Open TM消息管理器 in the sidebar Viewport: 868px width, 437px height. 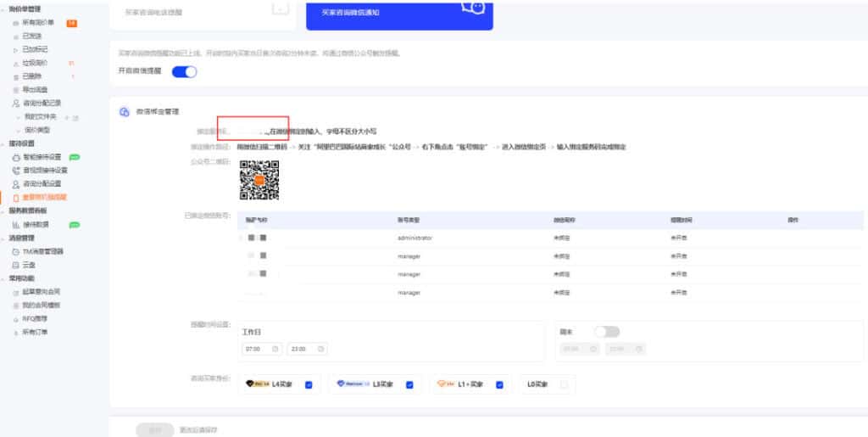(42, 252)
